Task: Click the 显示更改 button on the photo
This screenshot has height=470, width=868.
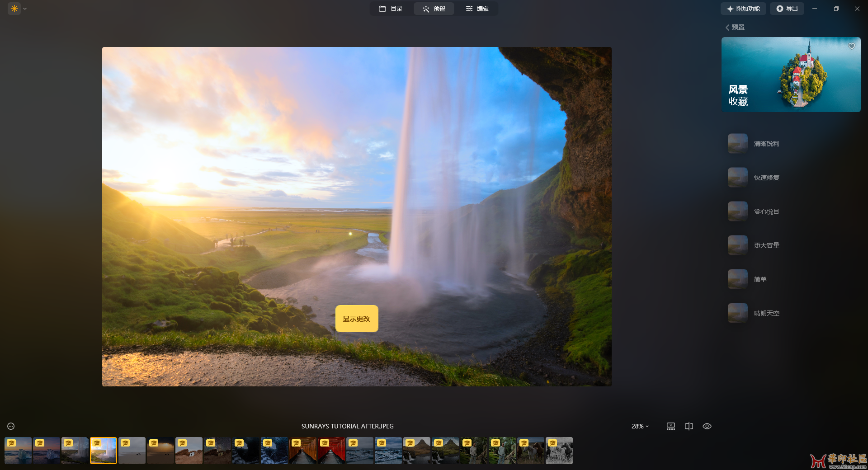Action: pyautogui.click(x=357, y=319)
